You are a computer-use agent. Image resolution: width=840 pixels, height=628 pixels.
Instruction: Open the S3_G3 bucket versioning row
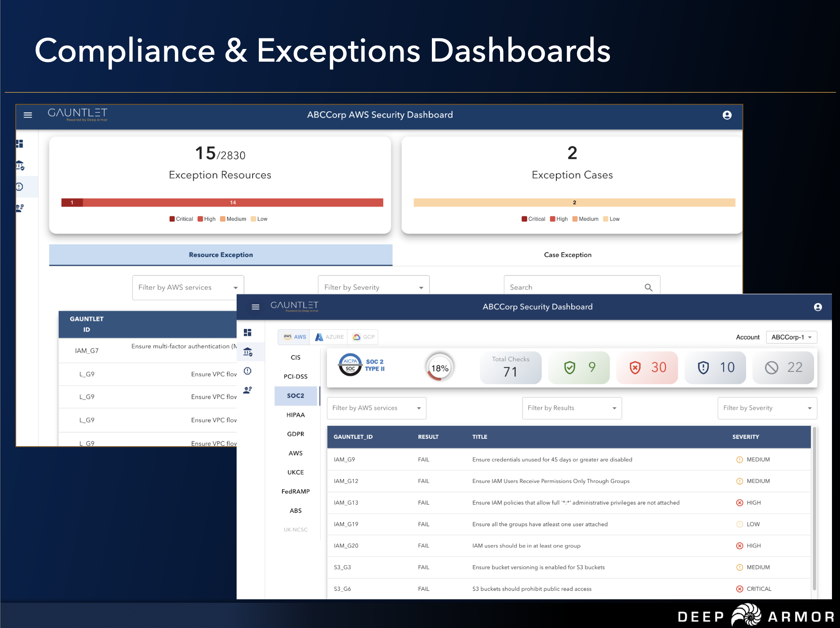pos(569,567)
